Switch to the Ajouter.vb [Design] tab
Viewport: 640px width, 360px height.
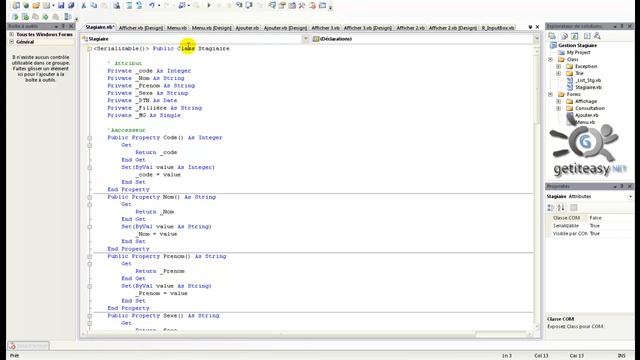tap(285, 28)
